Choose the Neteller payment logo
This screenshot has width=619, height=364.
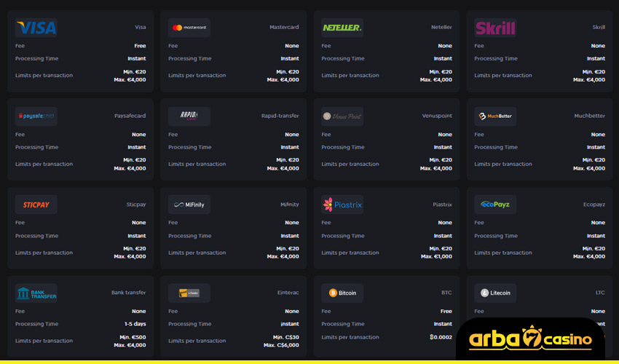click(342, 28)
